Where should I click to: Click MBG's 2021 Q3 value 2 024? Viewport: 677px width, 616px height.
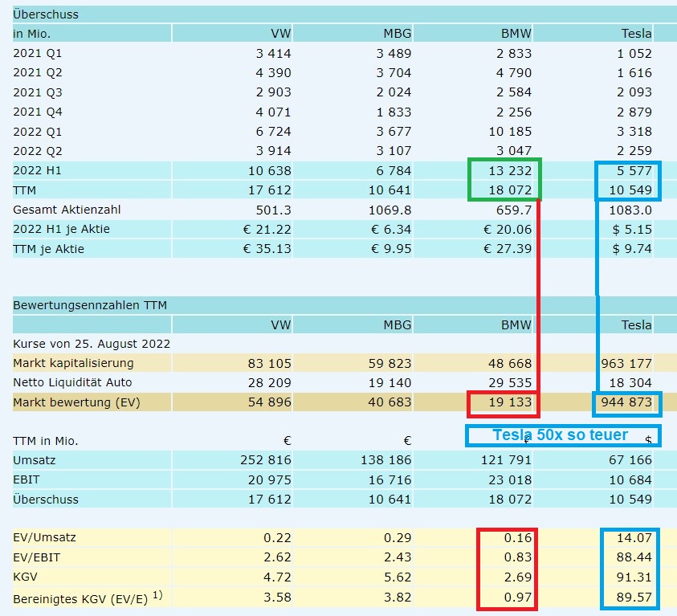click(x=394, y=92)
